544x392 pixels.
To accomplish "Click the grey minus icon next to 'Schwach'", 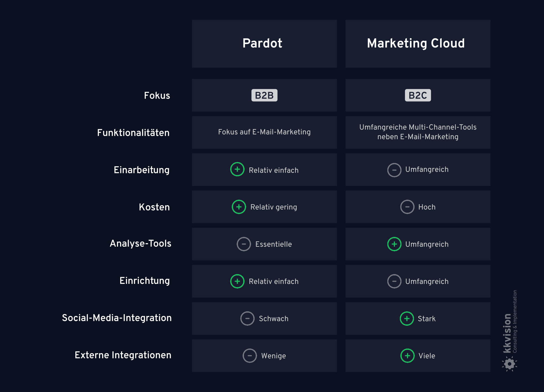I will pos(247,318).
